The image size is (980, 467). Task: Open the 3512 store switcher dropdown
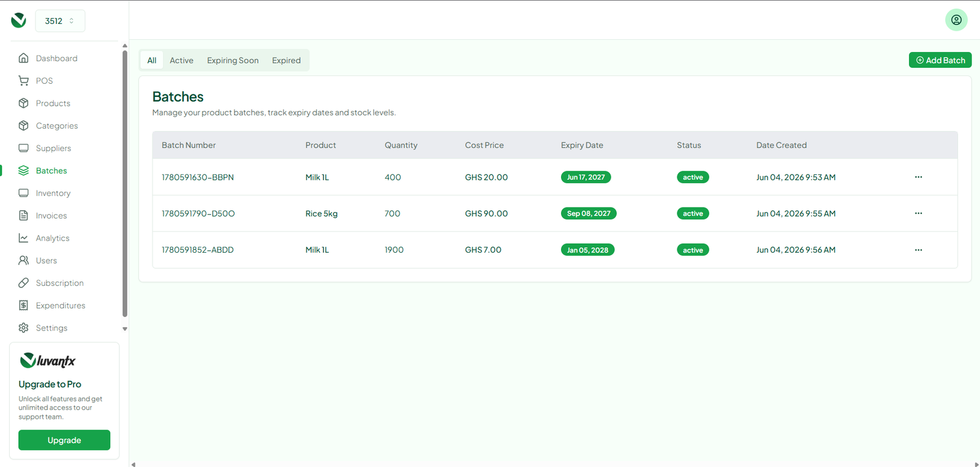pyautogui.click(x=60, y=21)
